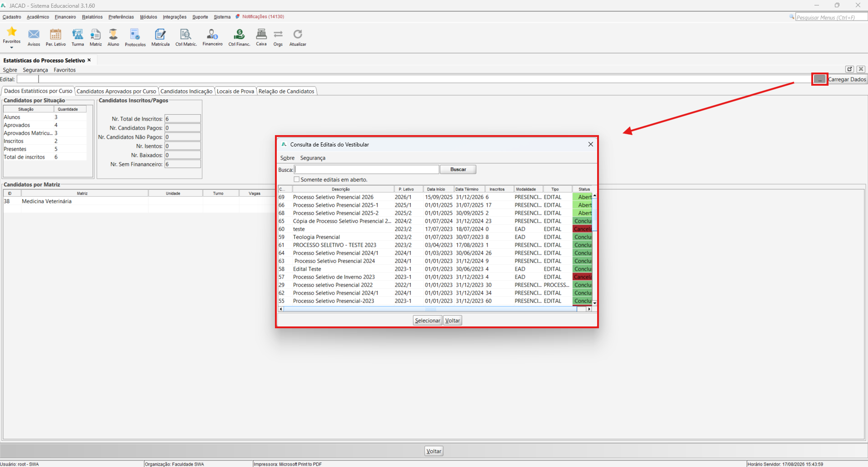Close the Estatísticas do Processo Seletivo tab

coord(89,60)
